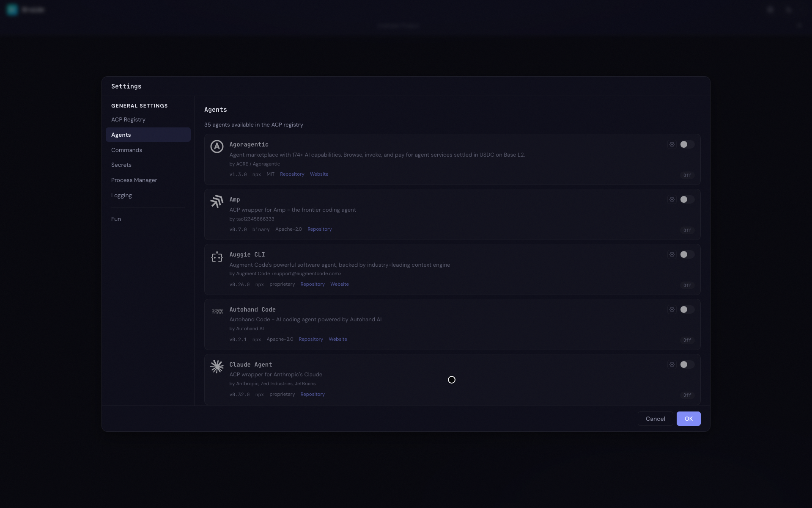Activate the Claude Agent toggle
Image resolution: width=812 pixels, height=508 pixels.
[687, 364]
